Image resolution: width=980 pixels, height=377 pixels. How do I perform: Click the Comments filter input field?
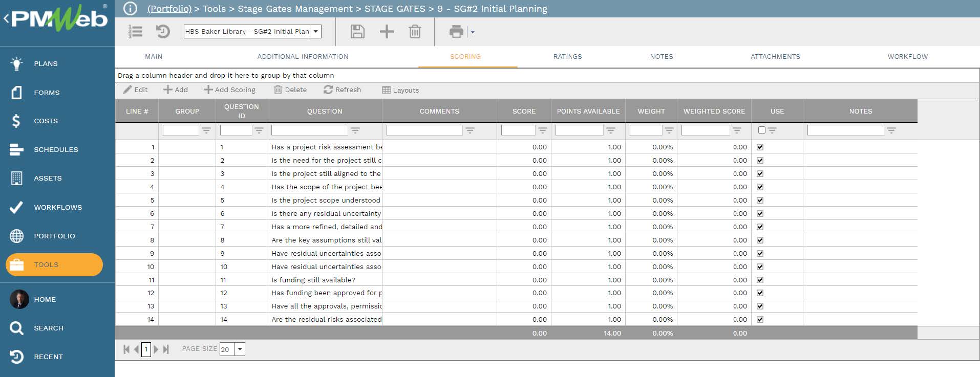click(x=424, y=130)
